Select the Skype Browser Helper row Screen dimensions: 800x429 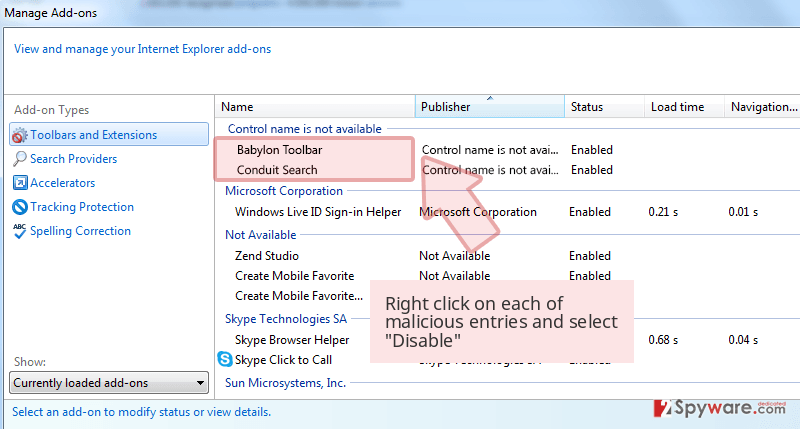[x=292, y=340]
